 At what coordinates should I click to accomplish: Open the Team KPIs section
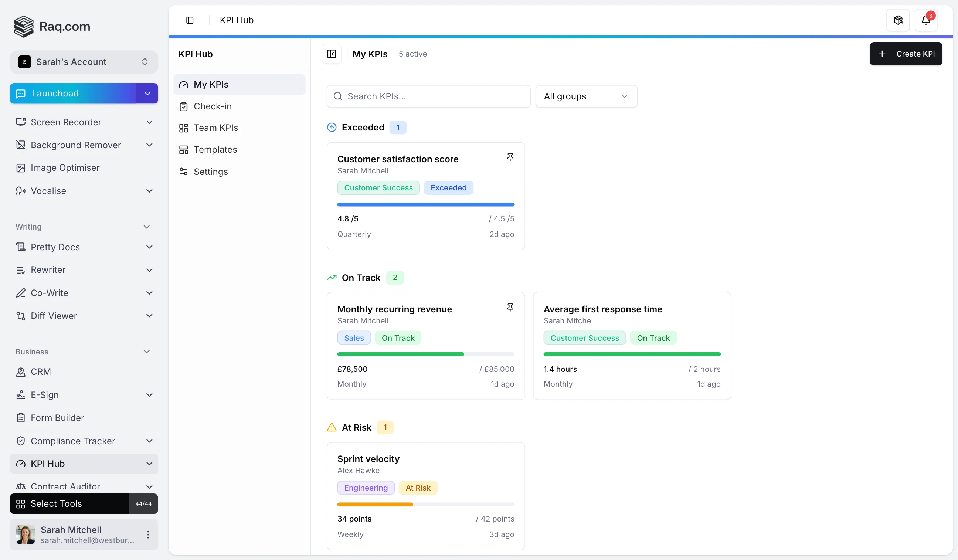click(216, 128)
